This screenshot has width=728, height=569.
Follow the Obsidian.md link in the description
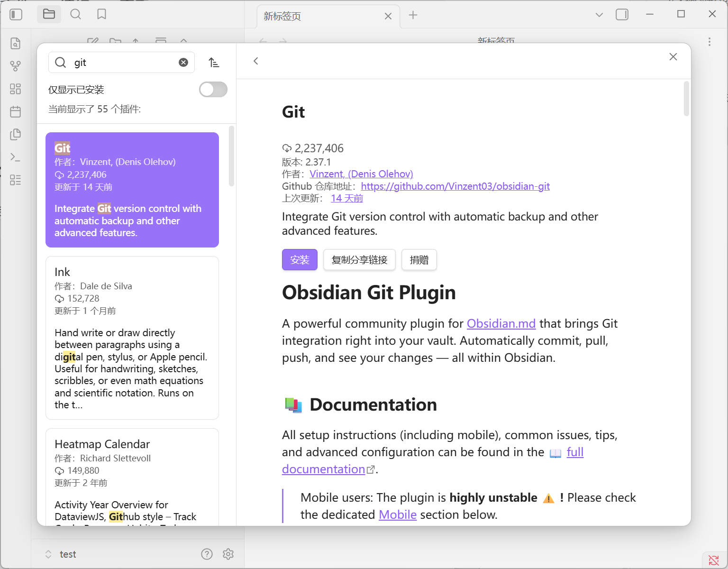tap(501, 323)
